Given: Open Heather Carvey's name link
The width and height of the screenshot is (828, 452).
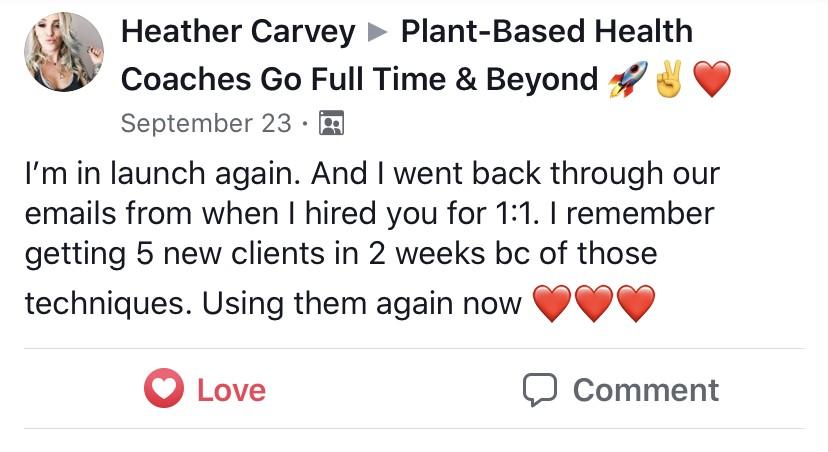Looking at the screenshot, I should point(237,32).
